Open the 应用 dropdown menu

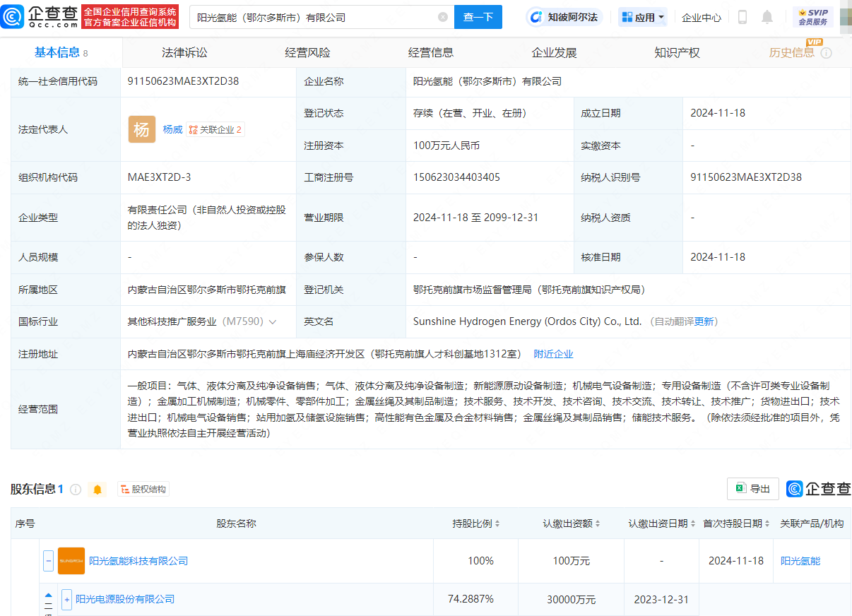point(642,18)
